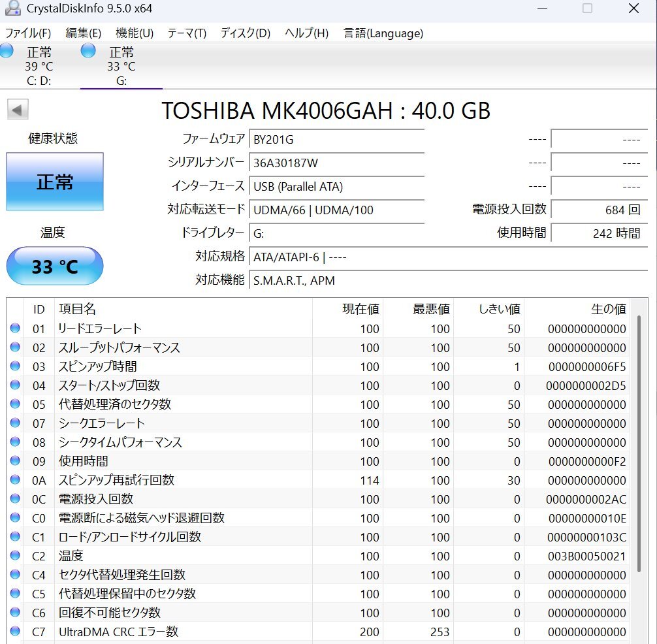Switch to the C: D: disk tab
The width and height of the screenshot is (657, 644).
[x=39, y=65]
